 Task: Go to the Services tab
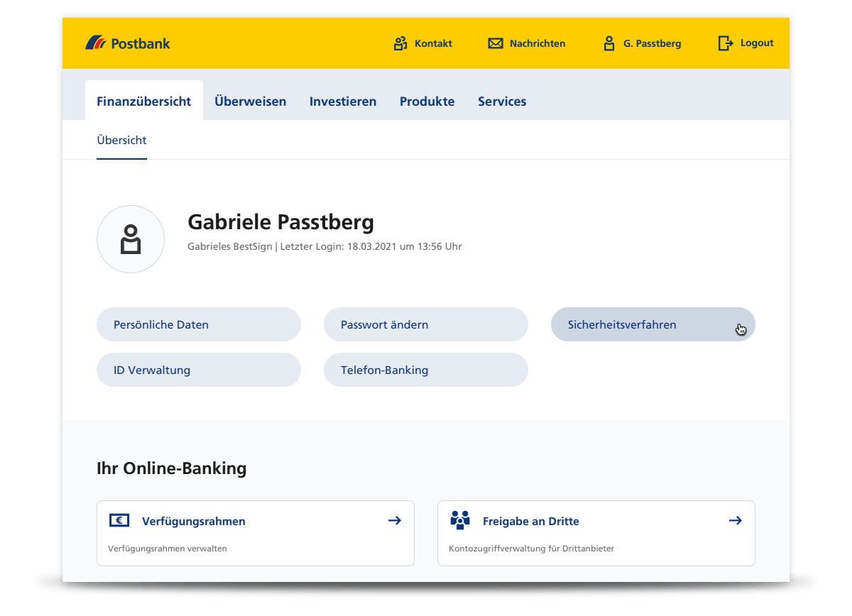[502, 101]
